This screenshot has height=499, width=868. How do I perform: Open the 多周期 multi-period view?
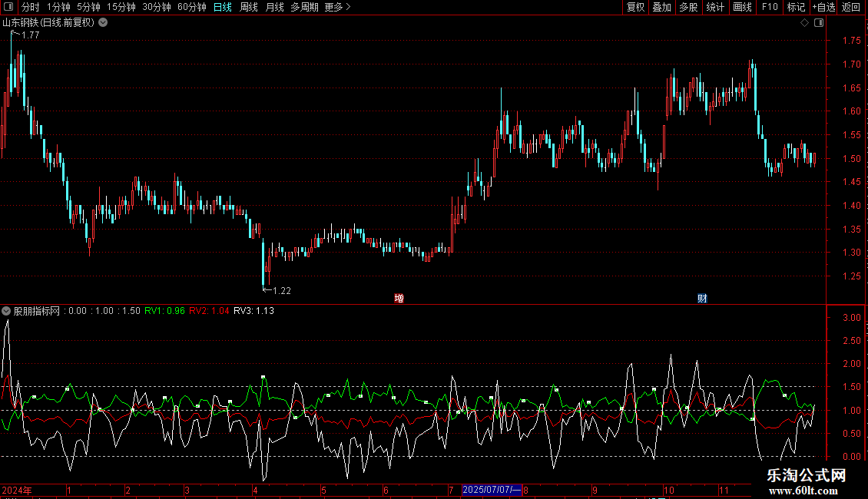pyautogui.click(x=304, y=7)
